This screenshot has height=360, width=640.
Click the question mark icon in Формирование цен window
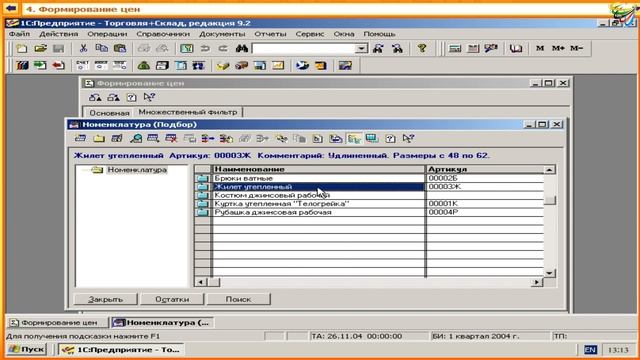click(131, 98)
